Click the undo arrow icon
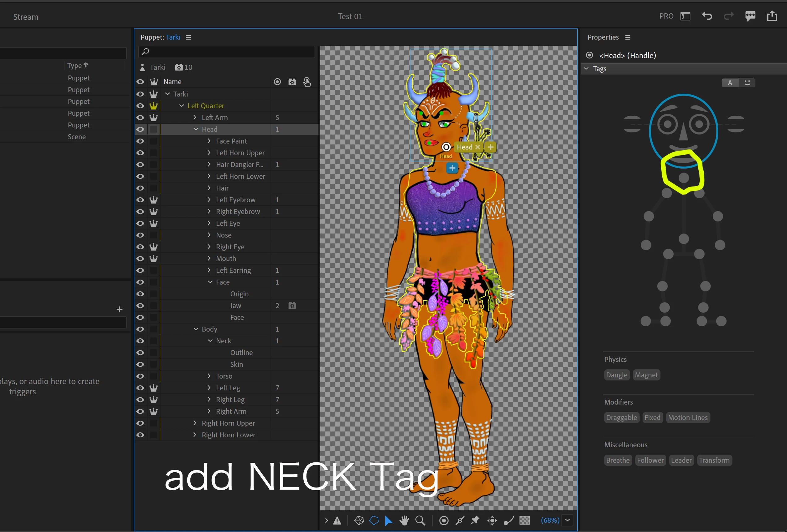This screenshot has height=532, width=787. point(707,16)
